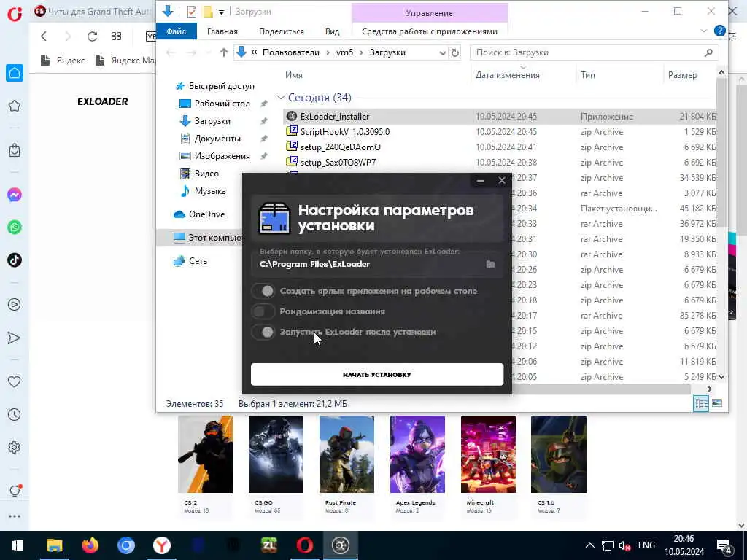Screen dimensions: 747x560
Task: Click installer path C:\Program Files\ExLoader
Action: point(314,264)
